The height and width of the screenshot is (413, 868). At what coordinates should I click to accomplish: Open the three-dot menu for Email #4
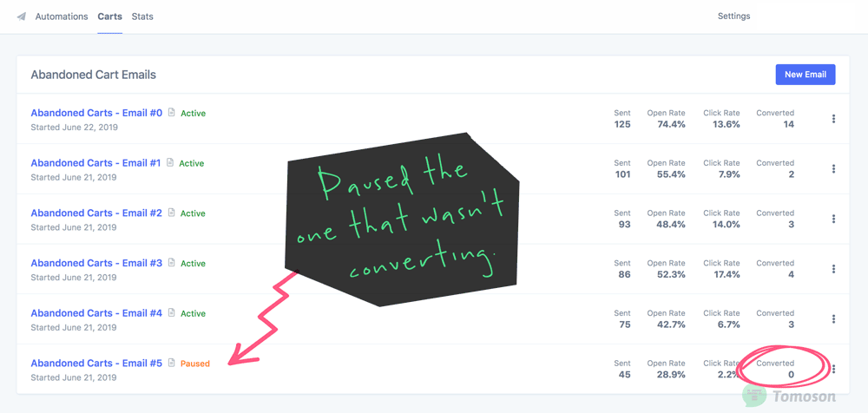(x=833, y=318)
